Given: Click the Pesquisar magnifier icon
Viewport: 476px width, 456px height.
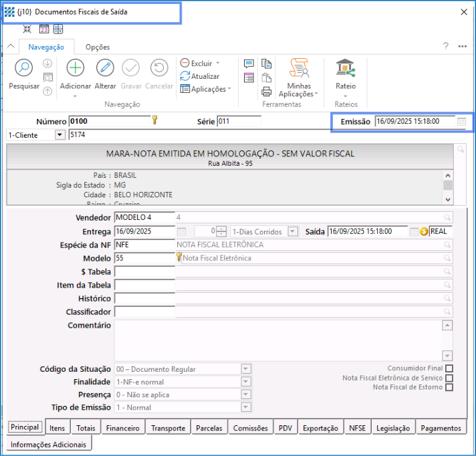Looking at the screenshot, I should click(x=23, y=68).
